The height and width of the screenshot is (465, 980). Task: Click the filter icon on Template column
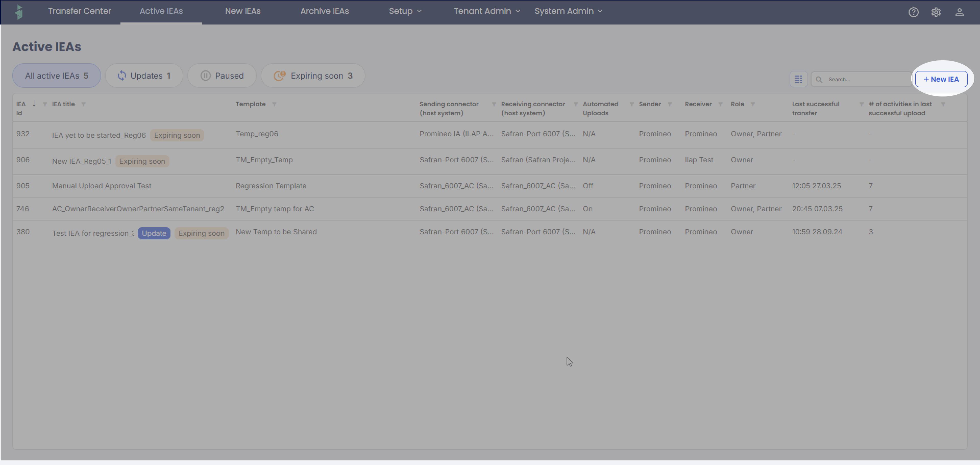coord(274,104)
